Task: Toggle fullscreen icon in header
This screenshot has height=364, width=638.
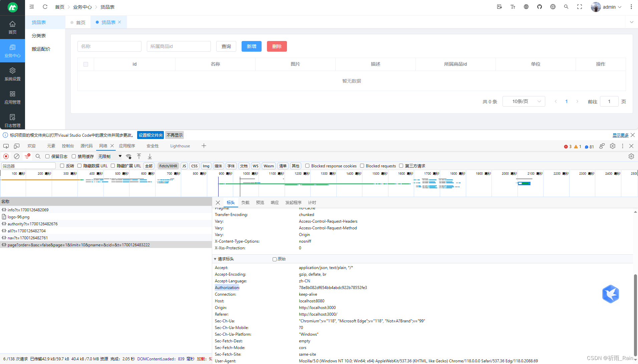Action: pos(580,7)
